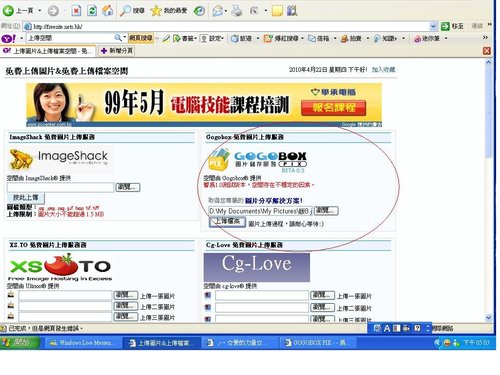Viewport: 500px width, 375px height.
Task: Click the green 移至 Go button
Action: click(452, 26)
